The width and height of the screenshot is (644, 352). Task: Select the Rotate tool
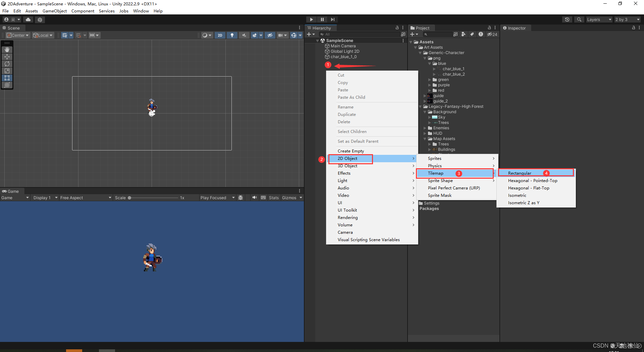coord(7,64)
